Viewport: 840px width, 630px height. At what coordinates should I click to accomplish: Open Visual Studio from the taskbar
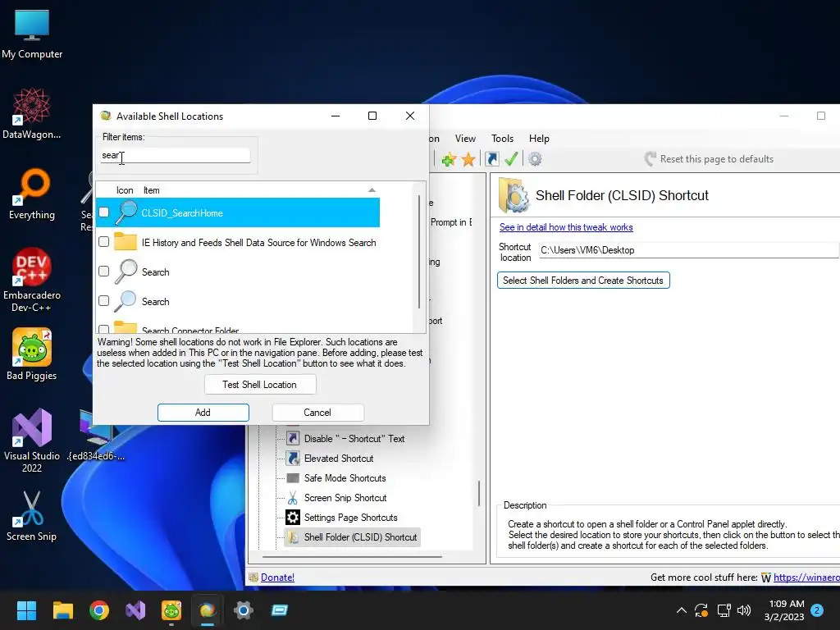[135, 610]
